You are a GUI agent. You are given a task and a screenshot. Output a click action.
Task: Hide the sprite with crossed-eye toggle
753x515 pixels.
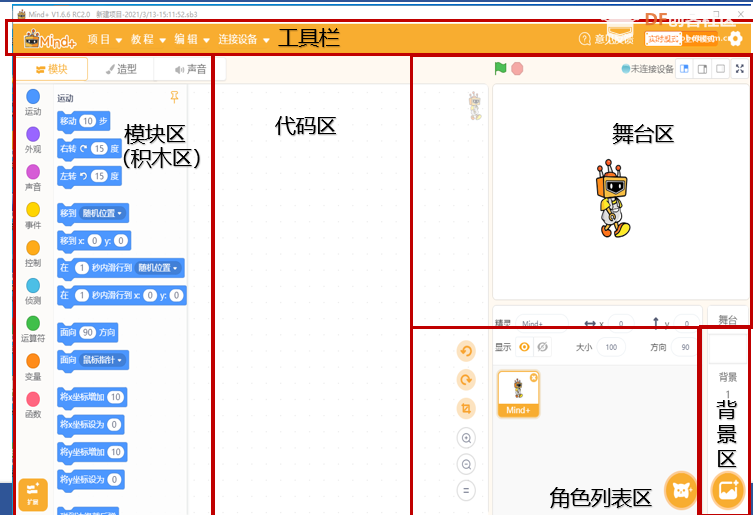click(543, 347)
